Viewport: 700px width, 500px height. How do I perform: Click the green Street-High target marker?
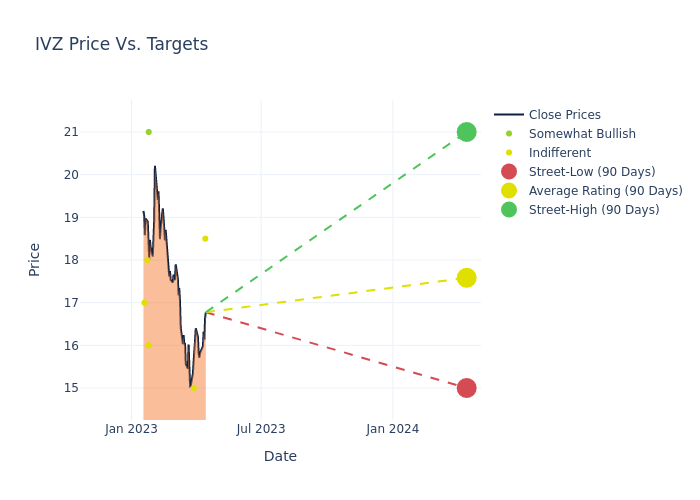[466, 132]
